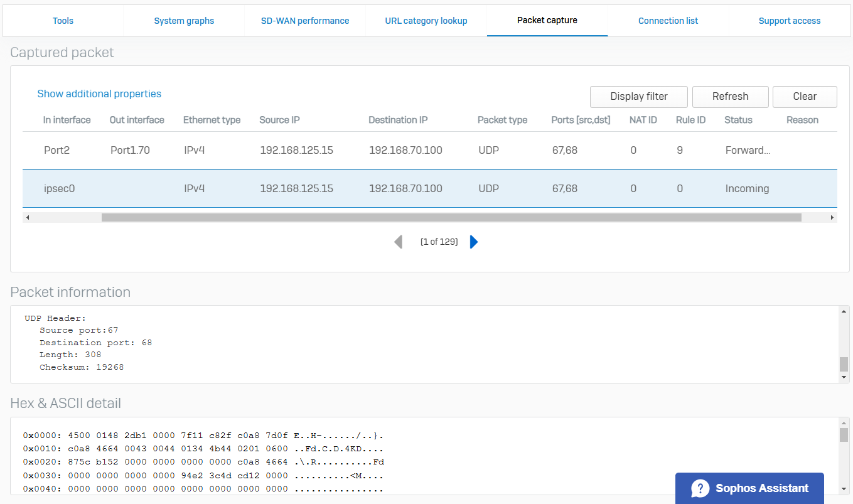Click Source IP in Port2 row
Screen dimensions: 853x504
click(296, 151)
